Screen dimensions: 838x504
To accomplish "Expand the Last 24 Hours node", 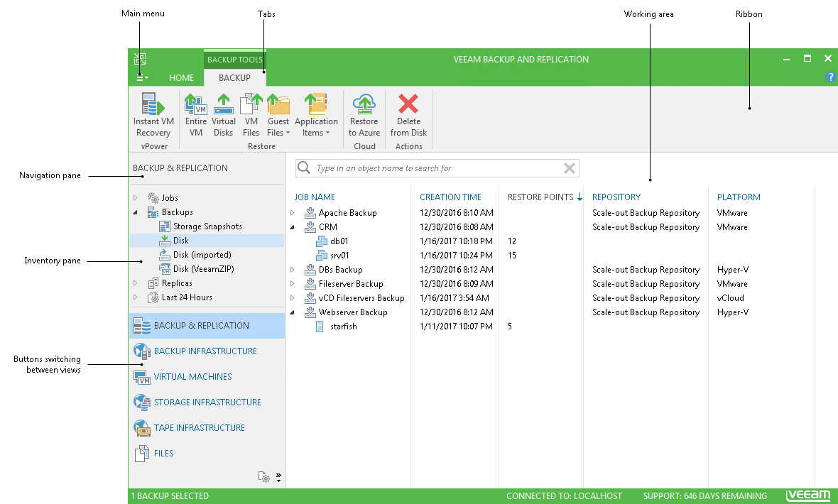I will [x=135, y=297].
